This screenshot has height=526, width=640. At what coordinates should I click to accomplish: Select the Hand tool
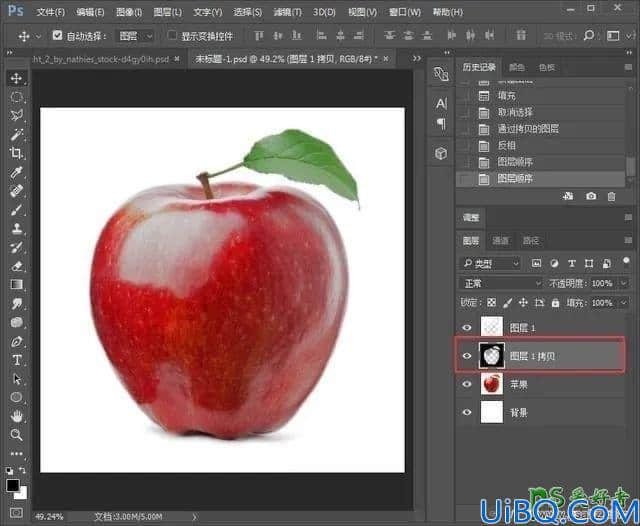(x=16, y=416)
